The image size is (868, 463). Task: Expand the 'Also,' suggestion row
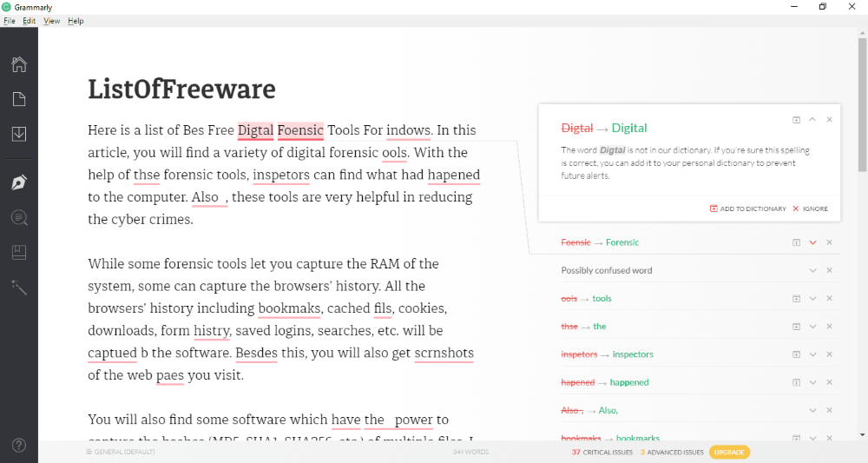point(812,410)
